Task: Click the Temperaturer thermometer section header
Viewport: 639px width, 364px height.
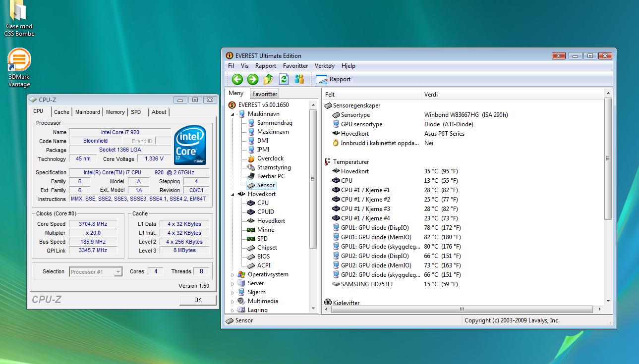Action: pos(347,162)
